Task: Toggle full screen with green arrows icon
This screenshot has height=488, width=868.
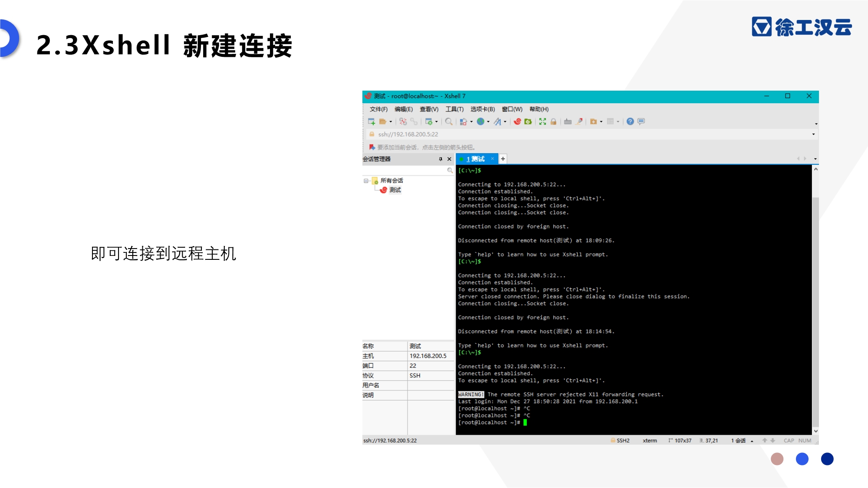Action: (542, 121)
